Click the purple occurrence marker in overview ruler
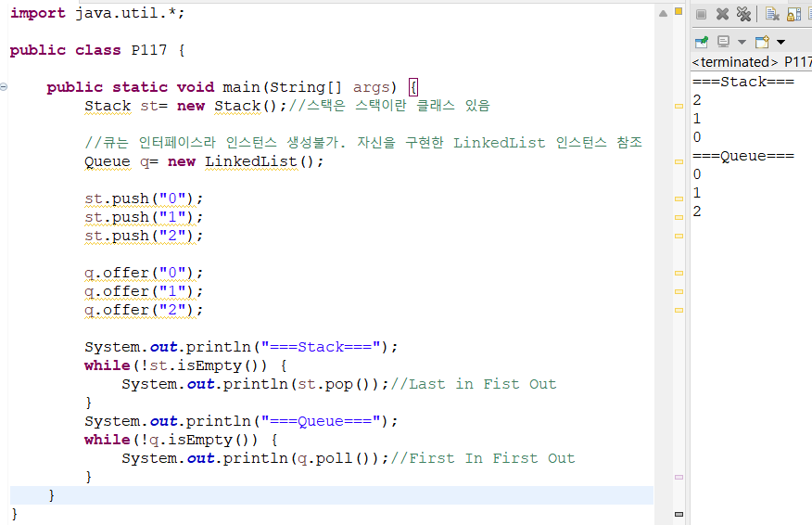 point(679,478)
